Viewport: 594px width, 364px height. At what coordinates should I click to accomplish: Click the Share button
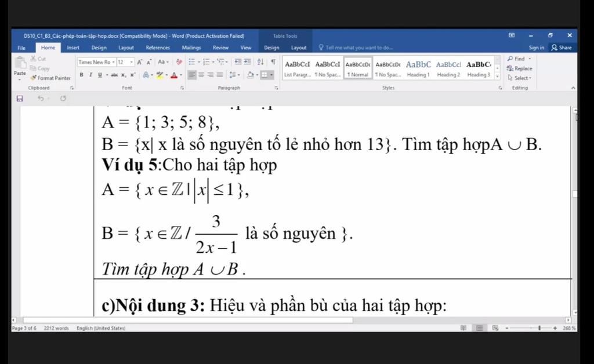[562, 48]
